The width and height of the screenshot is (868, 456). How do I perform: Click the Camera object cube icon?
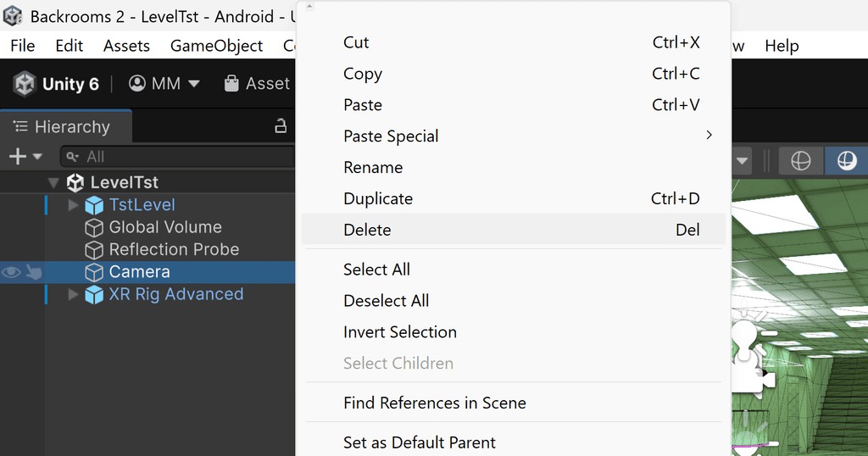pos(94,272)
